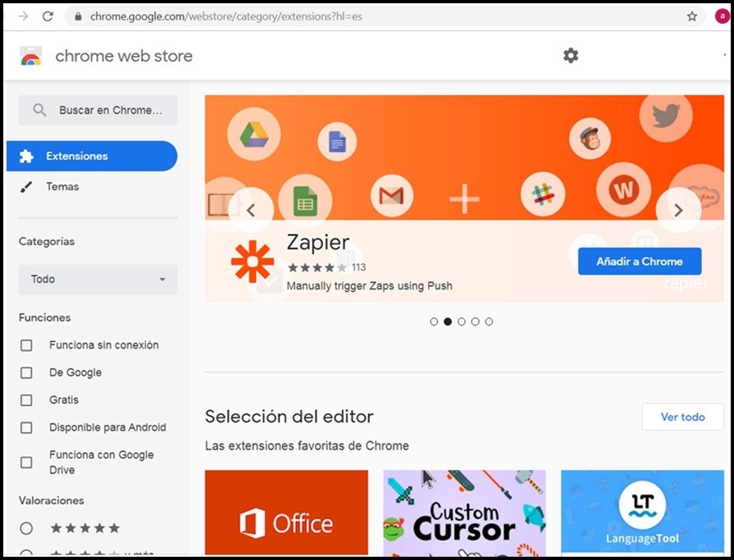
Task: Click Añadir a Chrome button
Action: coord(640,261)
